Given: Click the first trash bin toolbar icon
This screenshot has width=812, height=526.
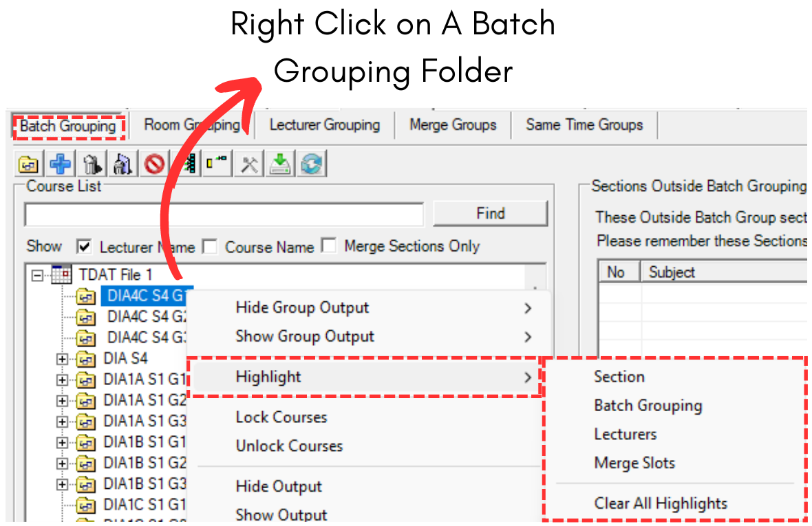Looking at the screenshot, I should click(x=92, y=164).
